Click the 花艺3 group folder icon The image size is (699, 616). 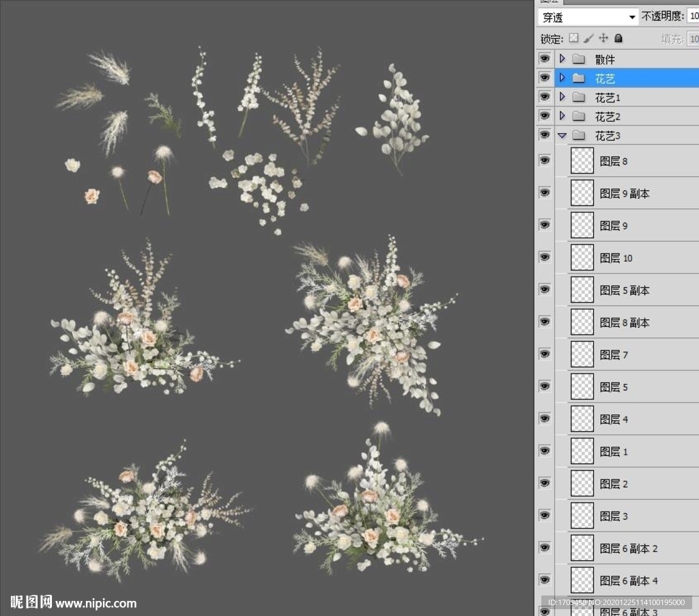pyautogui.click(x=579, y=136)
